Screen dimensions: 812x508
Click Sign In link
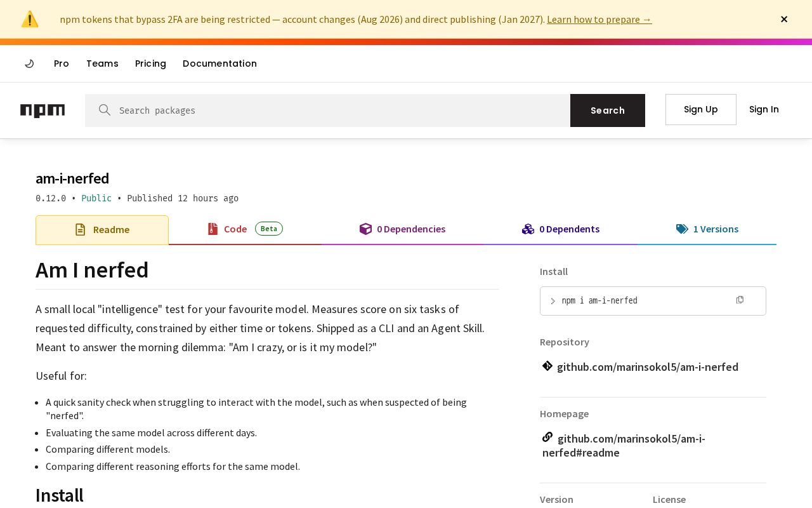[764, 109]
